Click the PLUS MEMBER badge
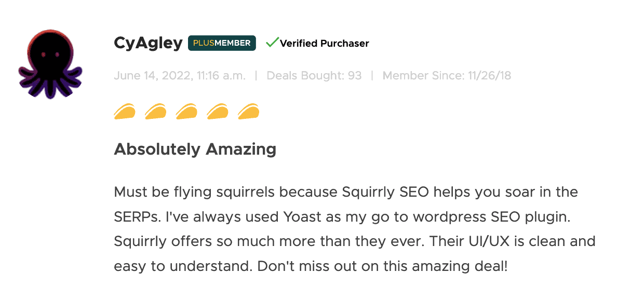 222,43
